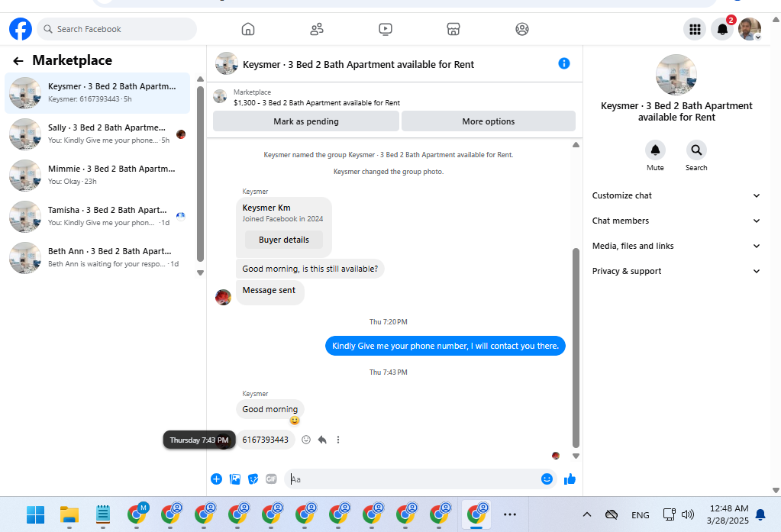Screen dimensions: 781x532
Task: Click the blue 'Kindly Give me your phone number' message
Action: [x=445, y=346]
